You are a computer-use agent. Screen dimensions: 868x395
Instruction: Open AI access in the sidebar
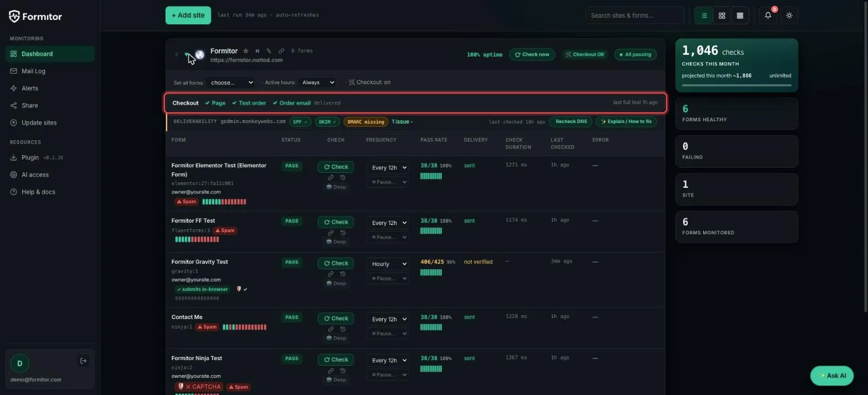pos(50,175)
